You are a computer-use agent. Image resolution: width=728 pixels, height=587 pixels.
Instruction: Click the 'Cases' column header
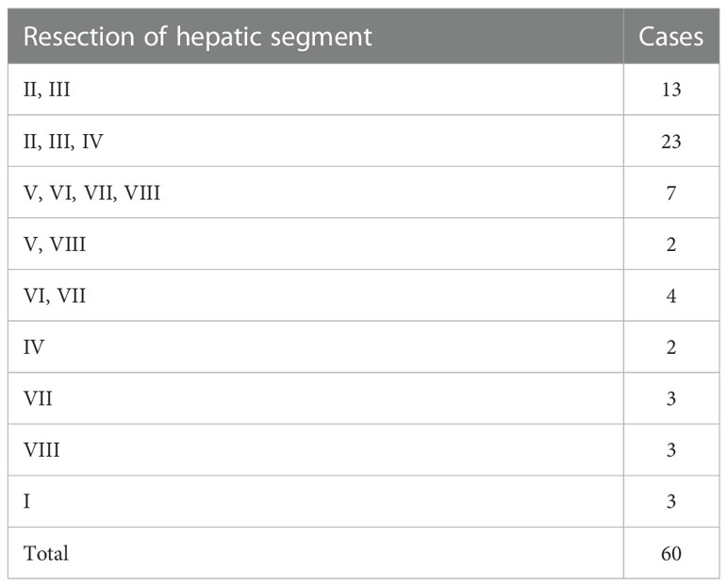[670, 37]
